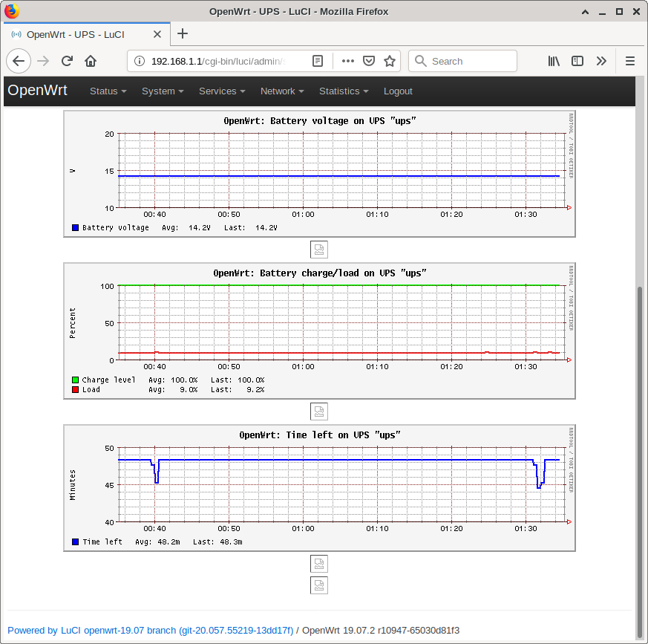Expand the Status dropdown
Screen dimensions: 648x644
(107, 91)
